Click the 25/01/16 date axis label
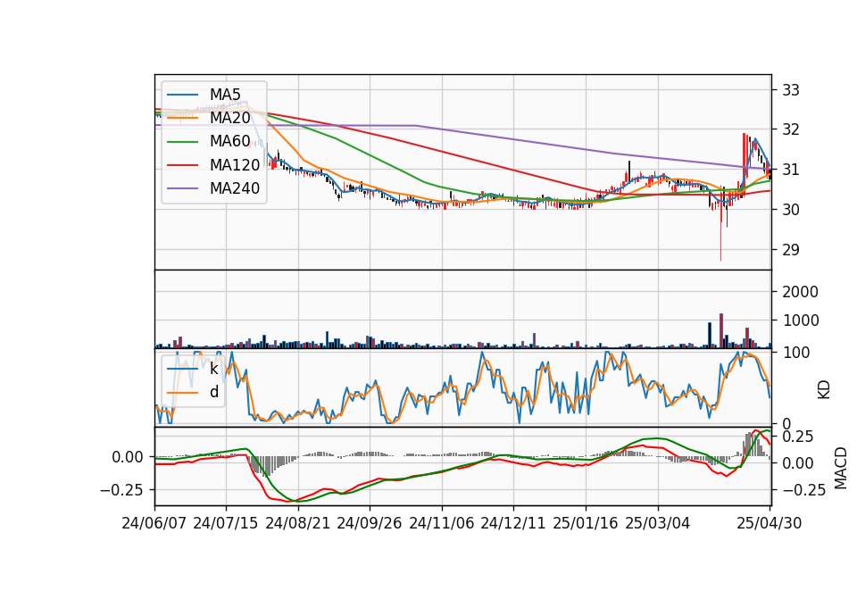This screenshot has height=616, width=857. (x=586, y=524)
